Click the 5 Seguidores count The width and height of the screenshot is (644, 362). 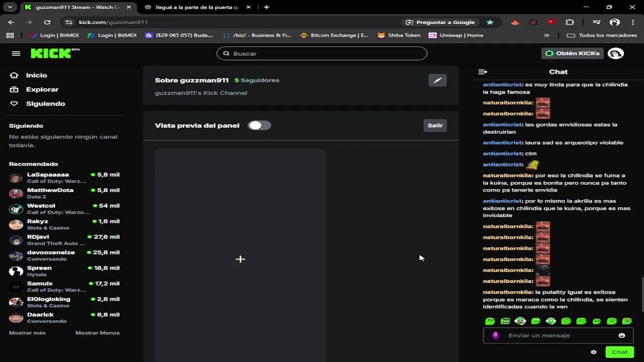257,80
